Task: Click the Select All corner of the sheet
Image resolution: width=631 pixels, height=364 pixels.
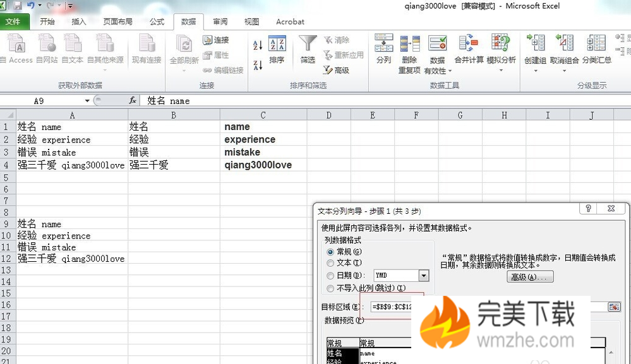Action: (8, 115)
